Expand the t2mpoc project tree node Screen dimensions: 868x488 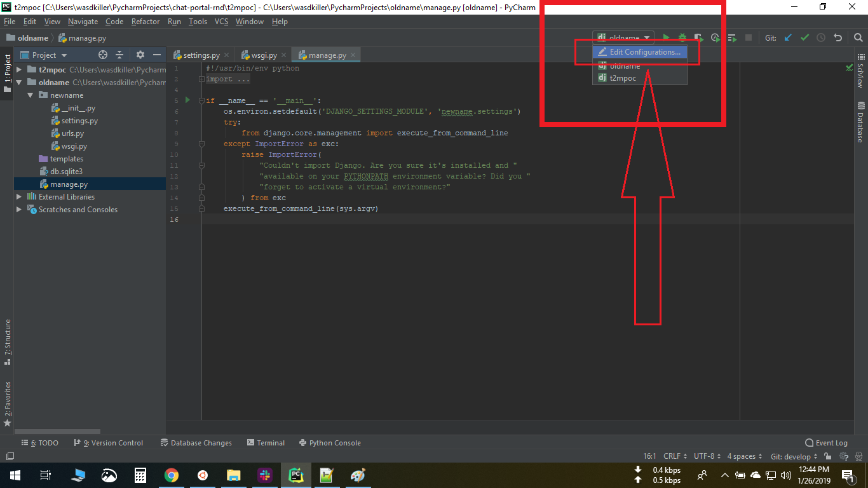coord(20,70)
